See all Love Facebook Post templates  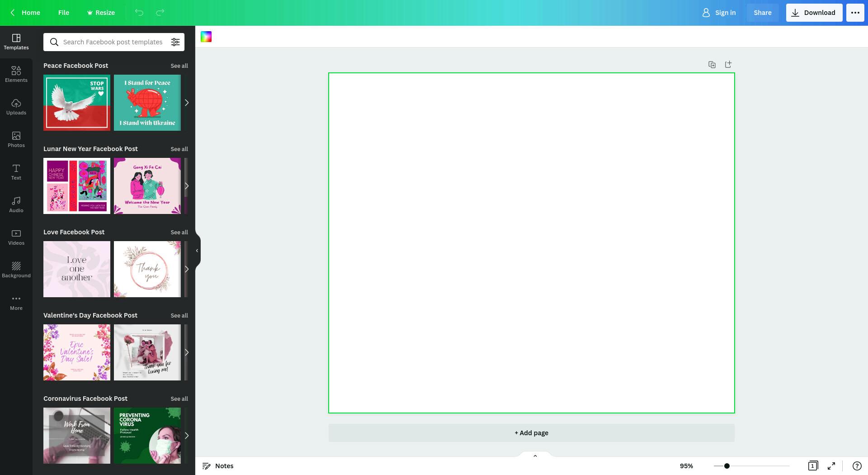pyautogui.click(x=179, y=233)
